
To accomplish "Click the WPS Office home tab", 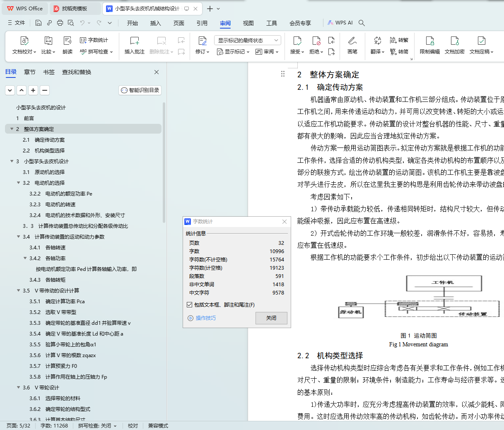I will click(25, 9).
